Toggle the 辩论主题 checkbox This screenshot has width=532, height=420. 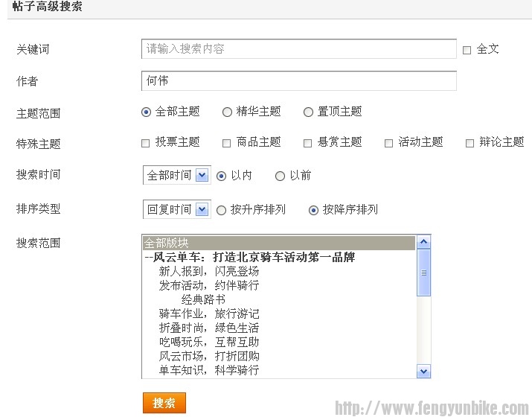tap(469, 143)
